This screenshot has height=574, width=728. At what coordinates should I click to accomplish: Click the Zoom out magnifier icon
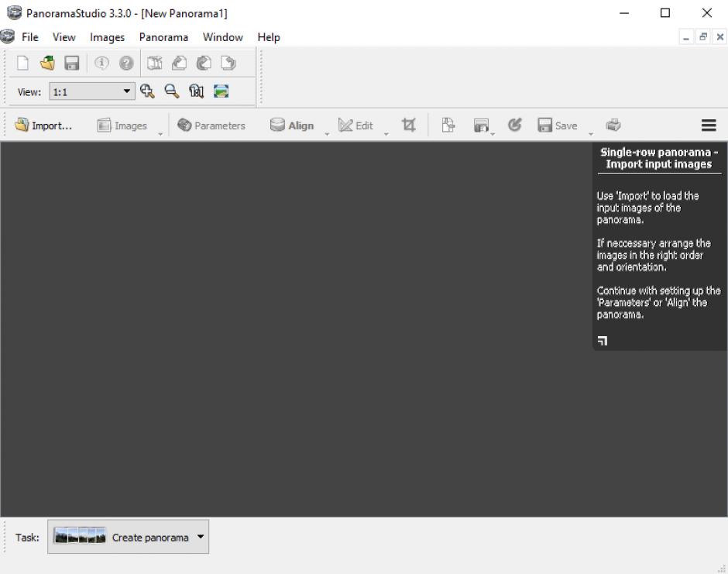[170, 91]
